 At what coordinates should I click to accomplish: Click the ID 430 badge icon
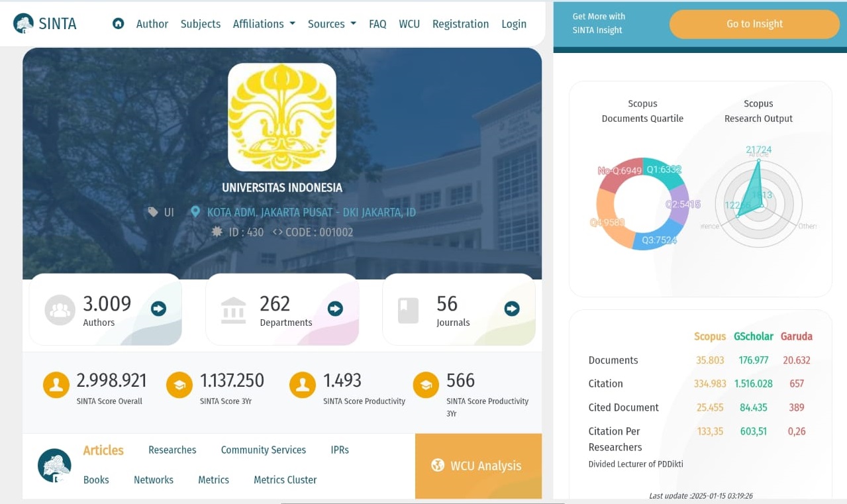(217, 232)
